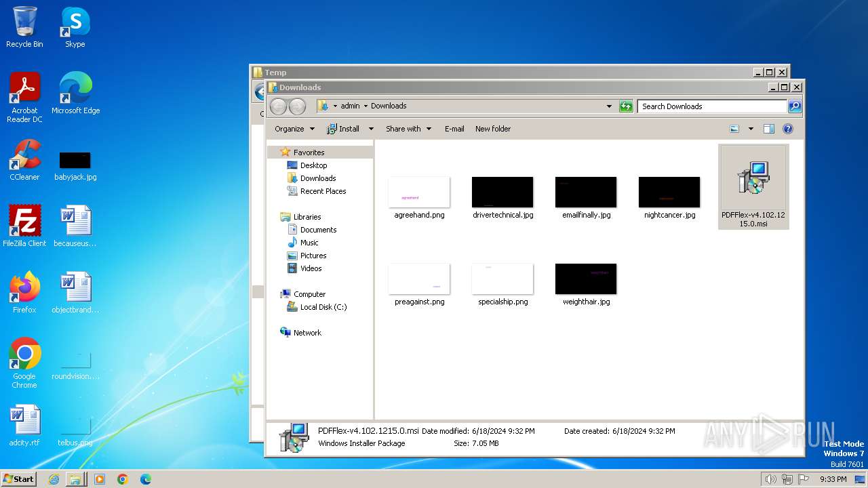868x488 pixels.
Task: Create a New folder
Action: (x=493, y=129)
